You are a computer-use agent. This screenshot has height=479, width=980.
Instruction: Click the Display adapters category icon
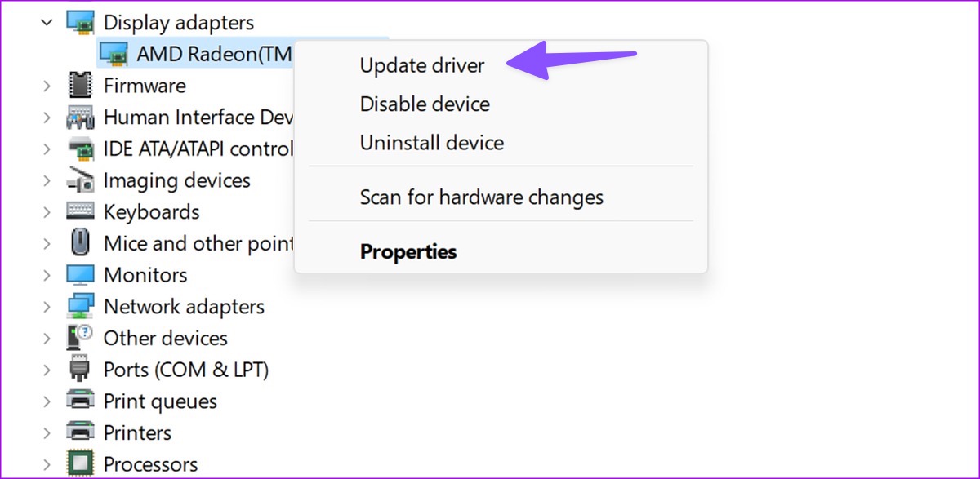[x=80, y=22]
